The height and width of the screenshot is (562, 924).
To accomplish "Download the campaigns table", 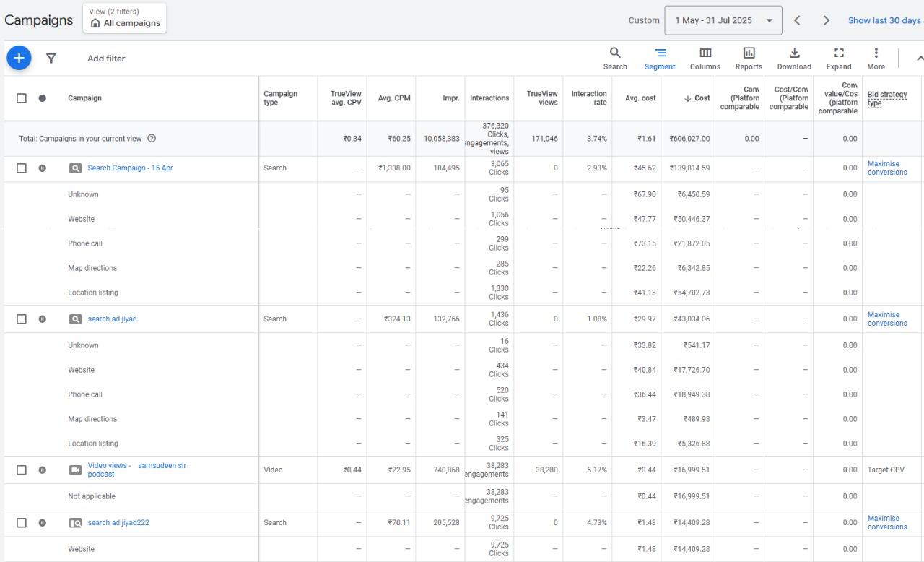I will pos(794,59).
